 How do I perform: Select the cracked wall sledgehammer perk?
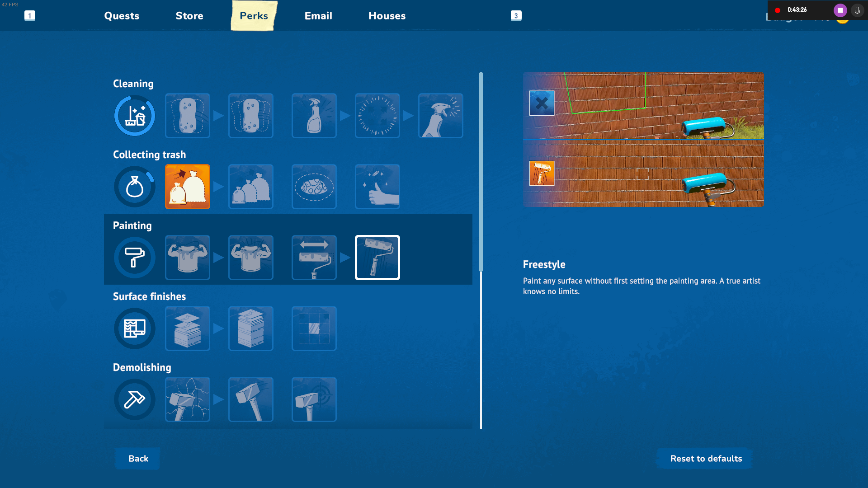click(188, 399)
